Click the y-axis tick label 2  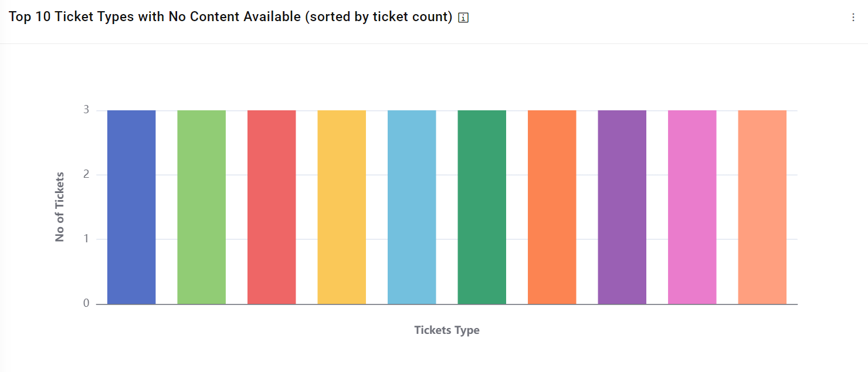(86, 175)
